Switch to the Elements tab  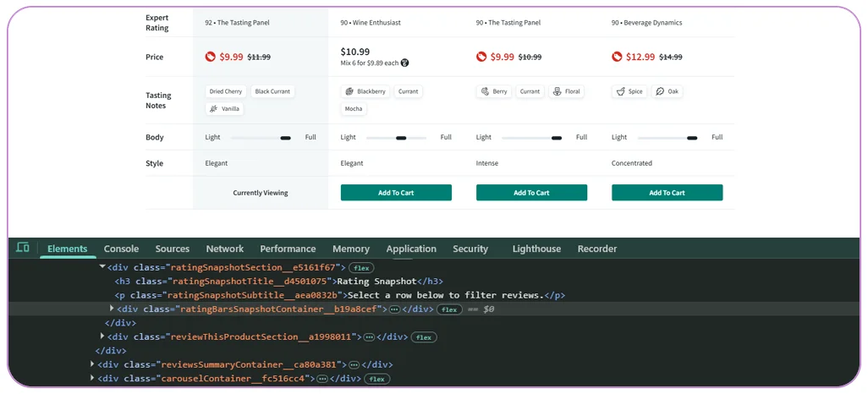(x=67, y=249)
